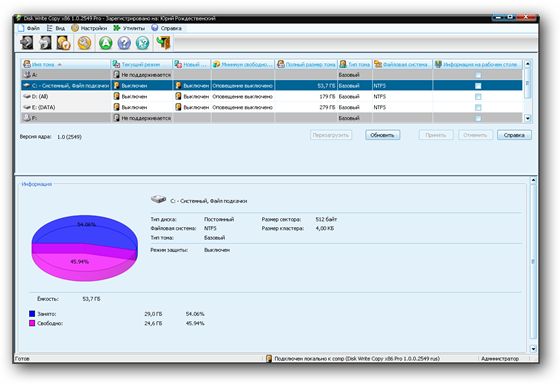
Task: Click the gold wrench settings toolbar icon
Action: (85, 43)
